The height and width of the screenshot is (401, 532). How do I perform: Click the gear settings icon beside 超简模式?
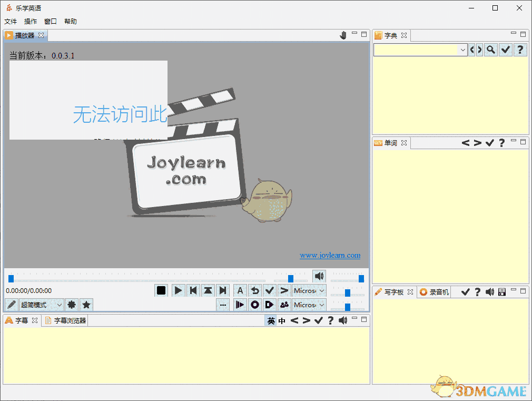pyautogui.click(x=71, y=305)
